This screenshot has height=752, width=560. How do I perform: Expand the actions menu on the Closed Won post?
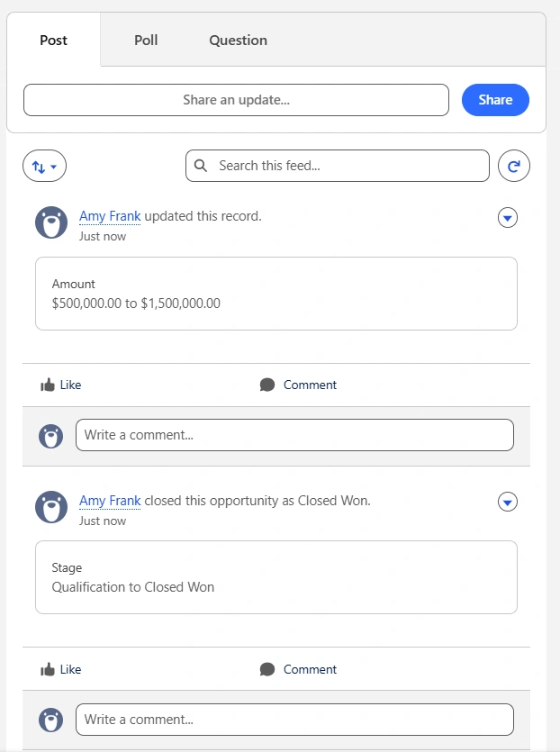[508, 503]
